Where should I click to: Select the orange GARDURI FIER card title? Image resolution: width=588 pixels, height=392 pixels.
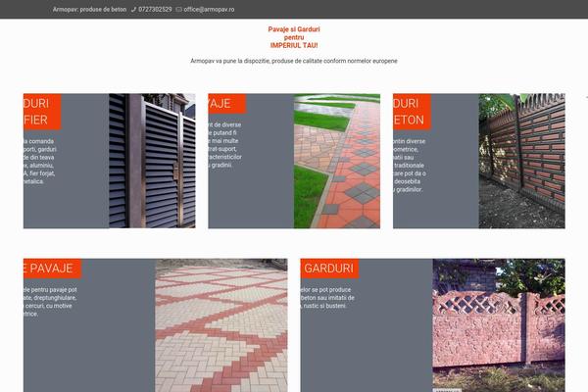(42, 112)
